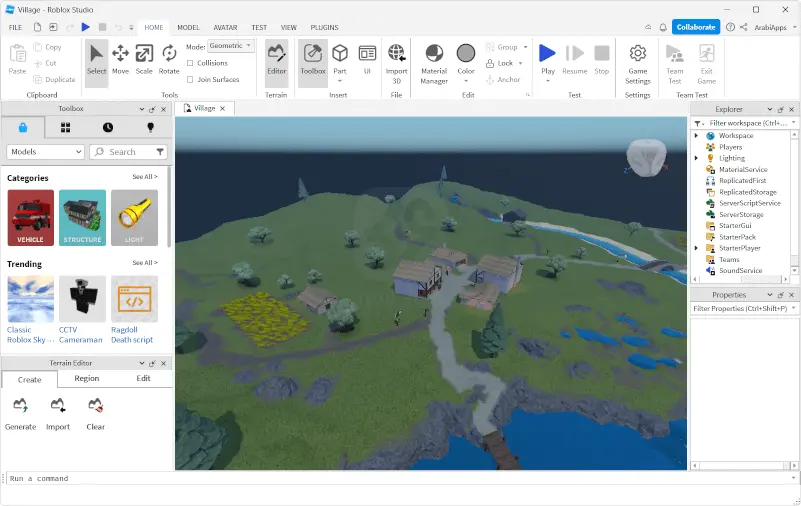
Task: Open the Material Manager
Action: (x=434, y=62)
